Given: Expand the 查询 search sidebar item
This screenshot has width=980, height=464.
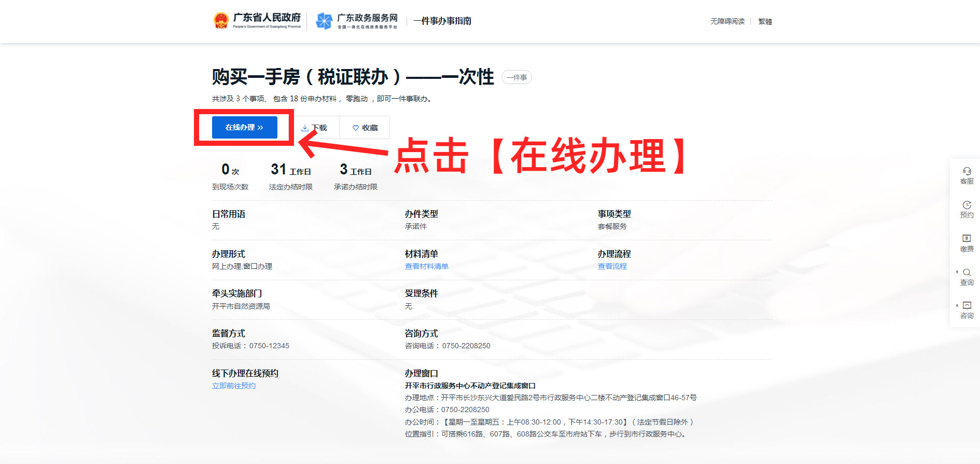Looking at the screenshot, I should tap(966, 272).
